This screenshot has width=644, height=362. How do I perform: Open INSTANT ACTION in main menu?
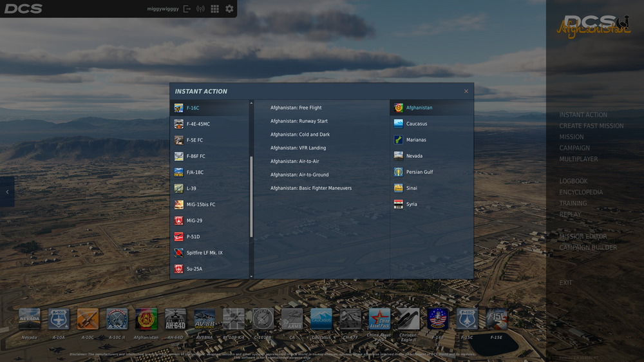coord(583,115)
